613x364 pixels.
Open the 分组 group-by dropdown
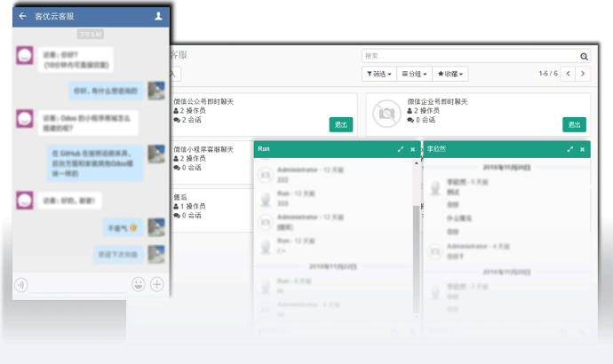pos(414,74)
